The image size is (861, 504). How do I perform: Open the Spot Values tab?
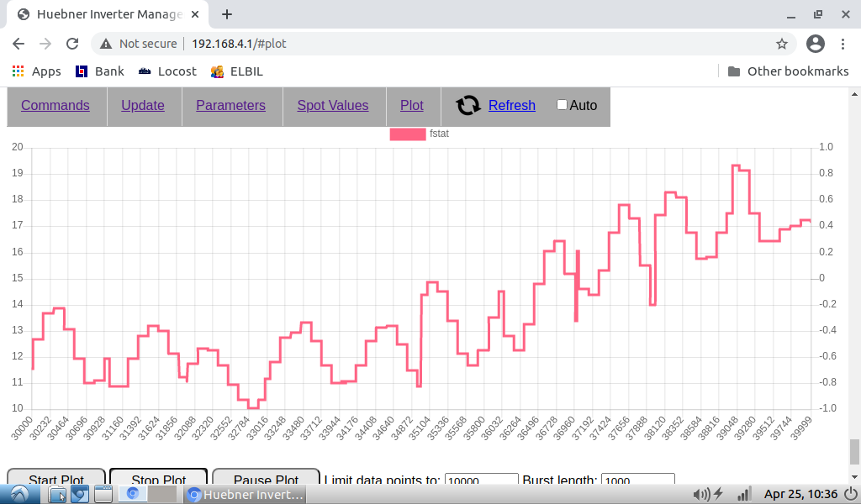point(333,106)
